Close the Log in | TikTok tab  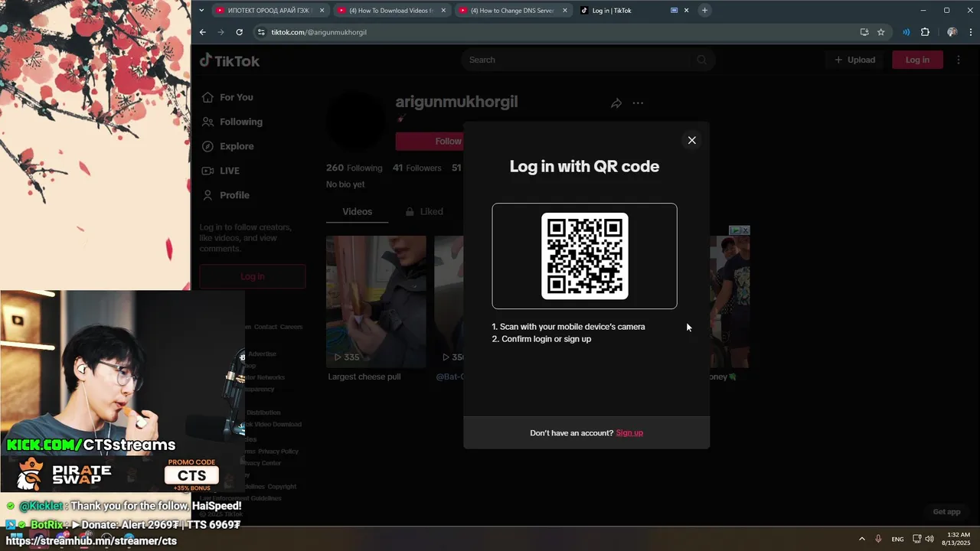(686, 11)
